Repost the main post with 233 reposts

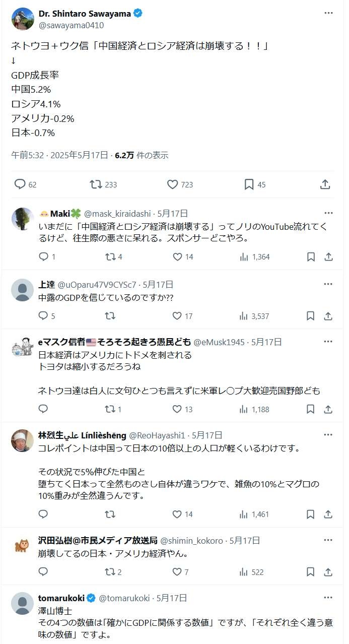click(96, 184)
